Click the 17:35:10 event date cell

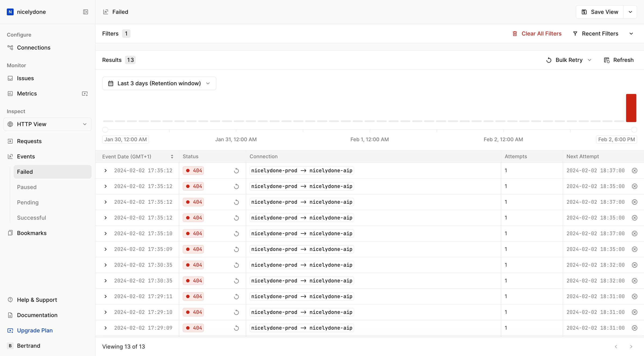[x=143, y=233]
